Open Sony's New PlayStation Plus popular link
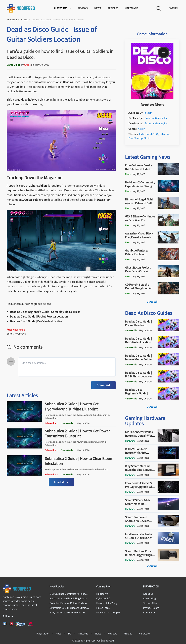 [x=69, y=612]
